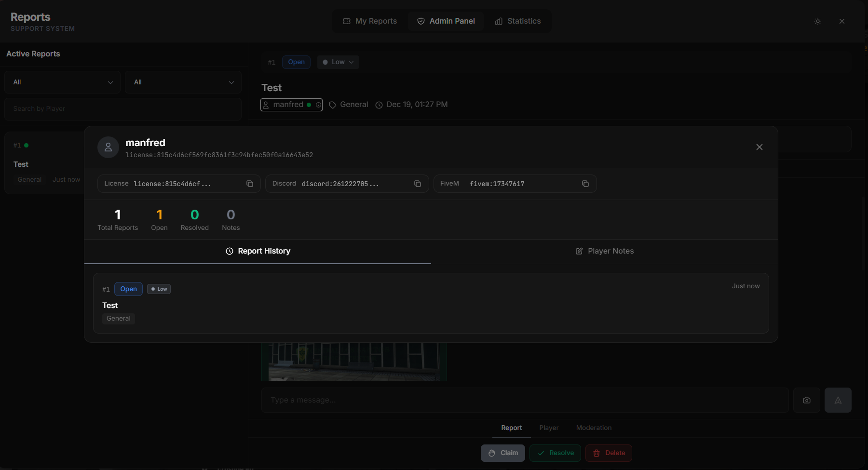Select the Test report in Active Reports list
868x470 pixels.
click(x=44, y=163)
